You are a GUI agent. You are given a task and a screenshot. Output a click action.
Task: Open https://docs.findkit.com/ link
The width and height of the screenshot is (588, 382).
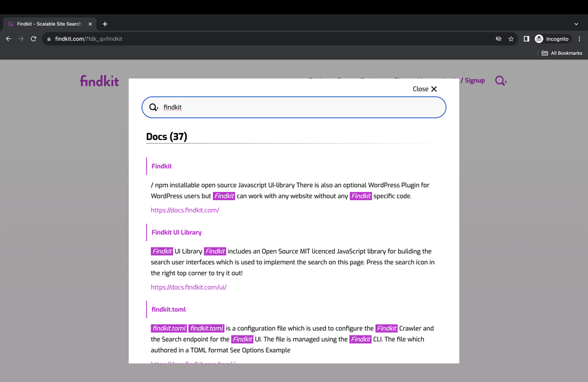[x=185, y=210]
